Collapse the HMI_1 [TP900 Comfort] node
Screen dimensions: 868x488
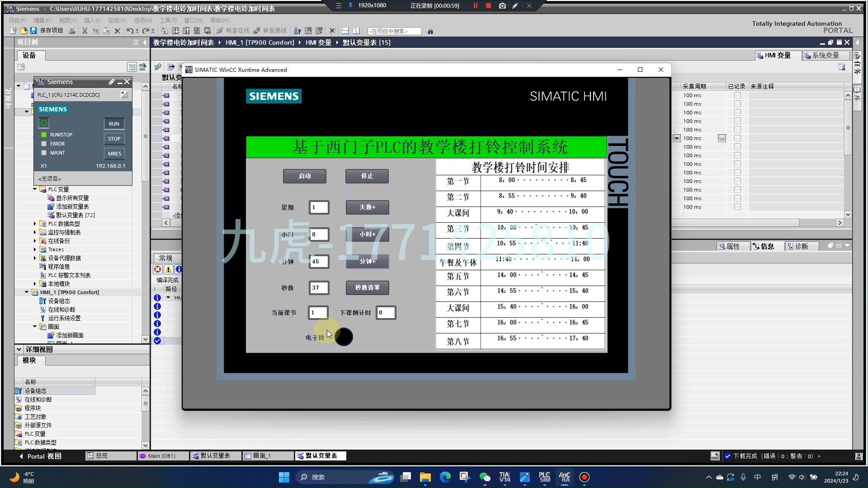point(27,292)
